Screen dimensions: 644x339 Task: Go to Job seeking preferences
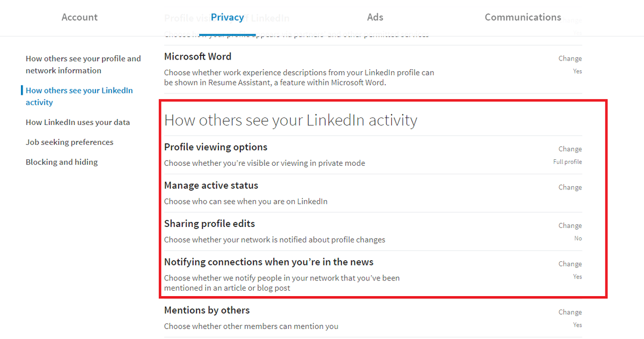pos(69,142)
